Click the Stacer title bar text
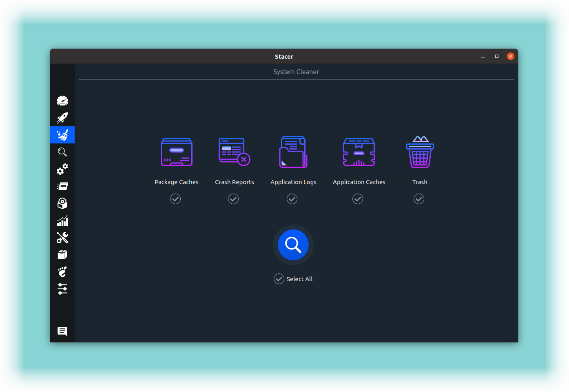569x392 pixels. pyautogui.click(x=284, y=57)
